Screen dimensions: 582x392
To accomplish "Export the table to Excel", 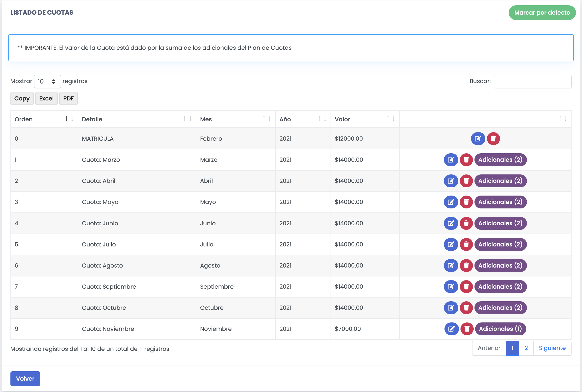I will pyautogui.click(x=46, y=98).
